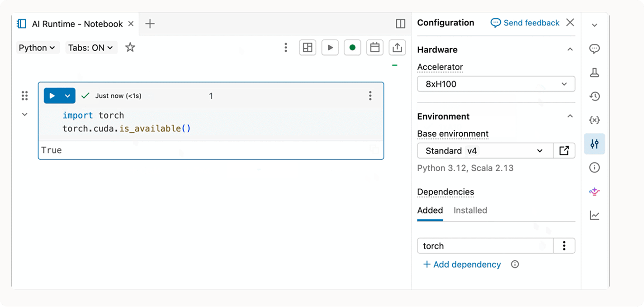
Task: Click the 'Just now (<1s)' run status
Action: click(x=118, y=96)
